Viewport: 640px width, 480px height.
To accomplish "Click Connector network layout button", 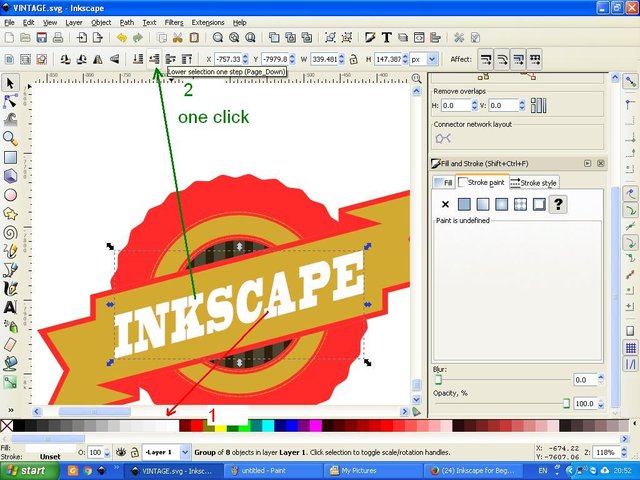I will click(443, 138).
